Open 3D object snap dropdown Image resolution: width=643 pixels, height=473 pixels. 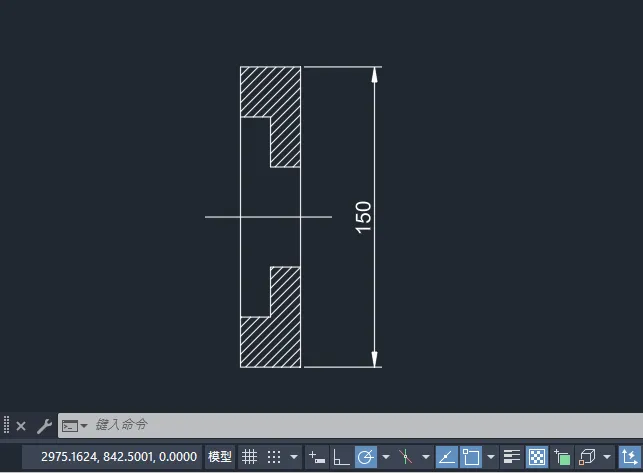tap(607, 457)
